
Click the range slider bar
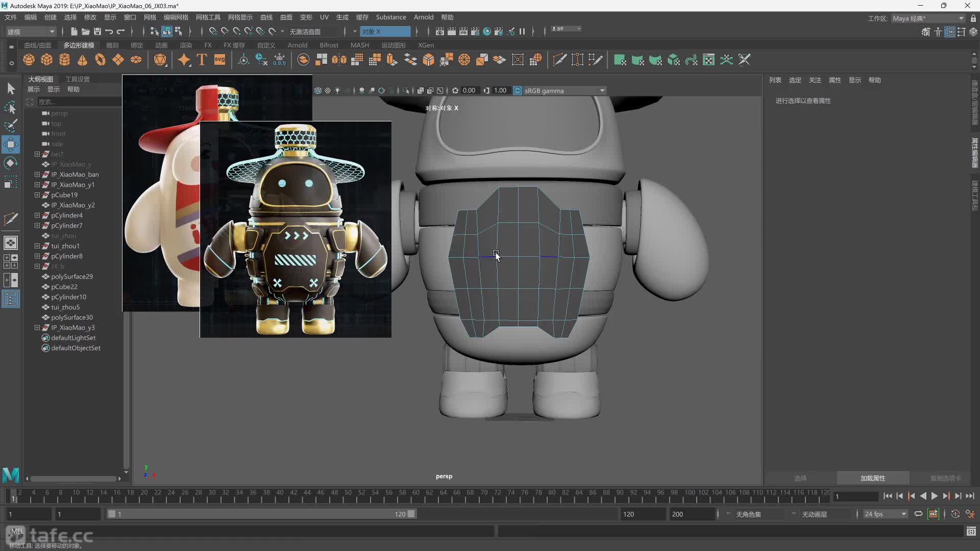coord(261,514)
